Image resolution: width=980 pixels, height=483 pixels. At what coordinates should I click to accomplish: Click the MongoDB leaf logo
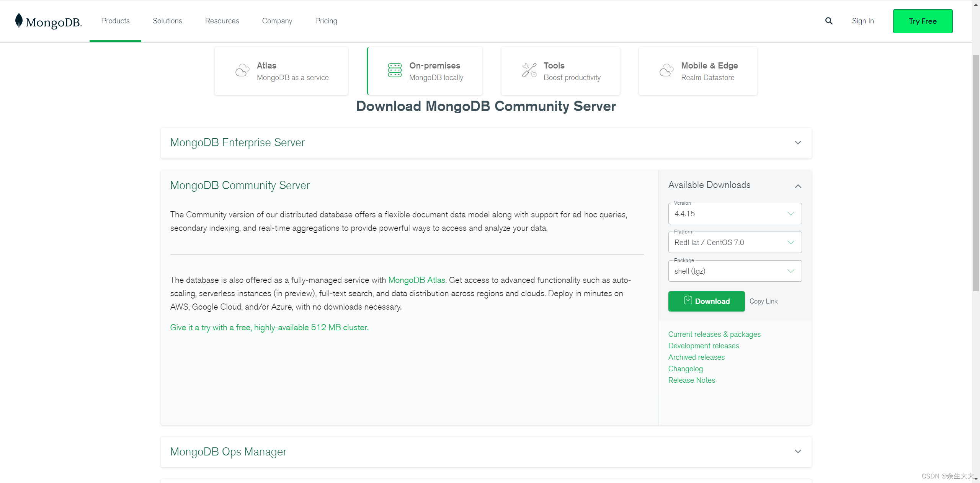[x=19, y=21]
